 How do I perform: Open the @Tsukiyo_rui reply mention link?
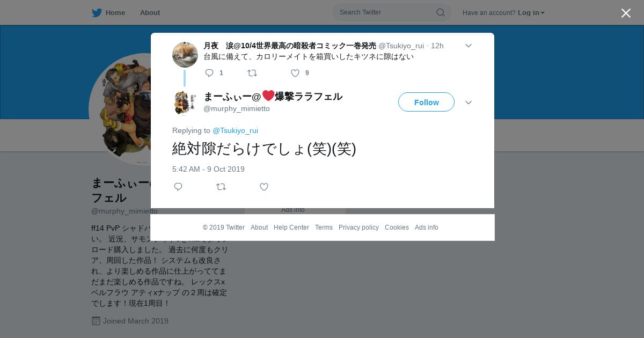(235, 130)
